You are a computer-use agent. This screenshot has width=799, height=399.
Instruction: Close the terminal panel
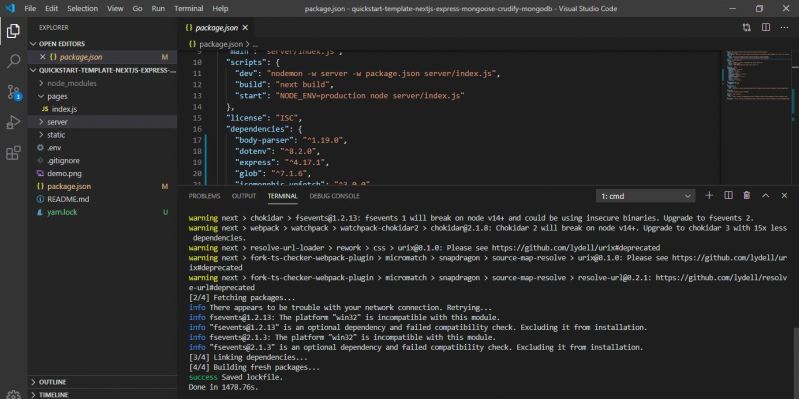pos(784,196)
